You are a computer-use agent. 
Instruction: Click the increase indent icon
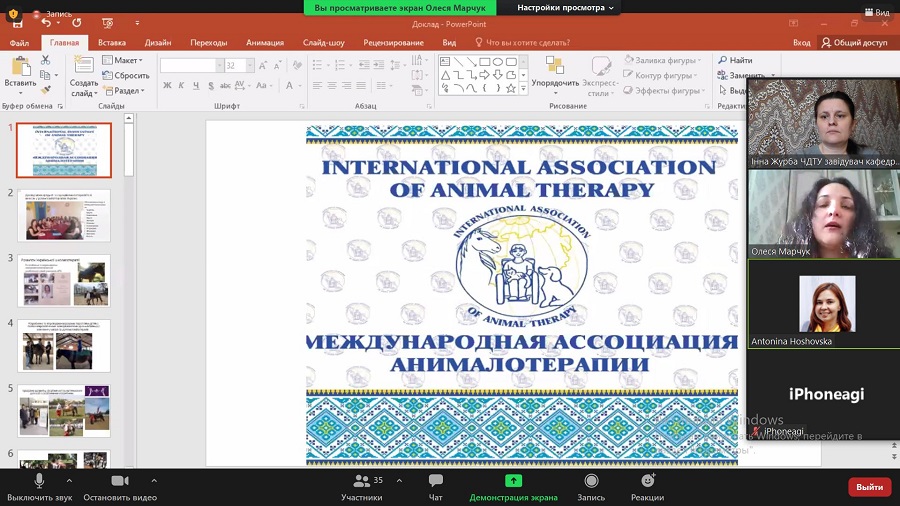pyautogui.click(x=379, y=65)
